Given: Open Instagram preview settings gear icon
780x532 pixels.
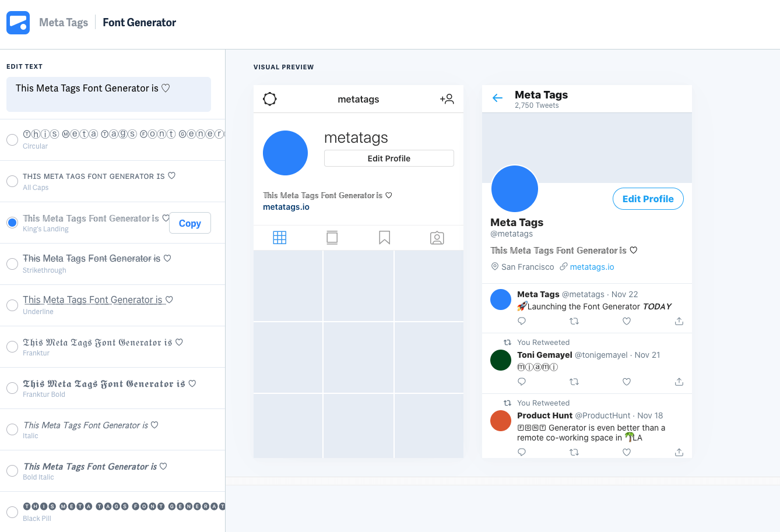Looking at the screenshot, I should (x=270, y=99).
